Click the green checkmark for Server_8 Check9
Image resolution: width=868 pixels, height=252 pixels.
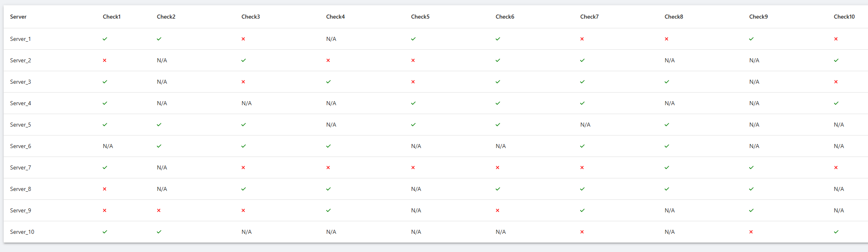point(751,189)
